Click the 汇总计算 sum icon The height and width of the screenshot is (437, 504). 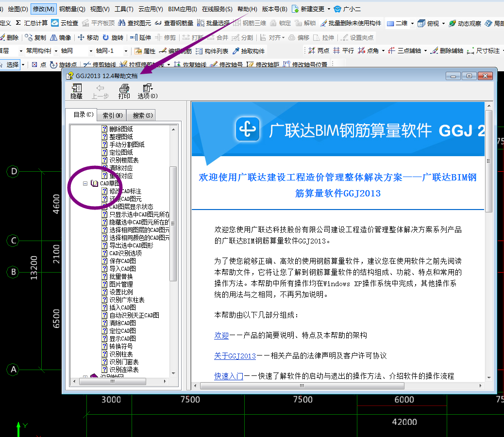click(18, 23)
